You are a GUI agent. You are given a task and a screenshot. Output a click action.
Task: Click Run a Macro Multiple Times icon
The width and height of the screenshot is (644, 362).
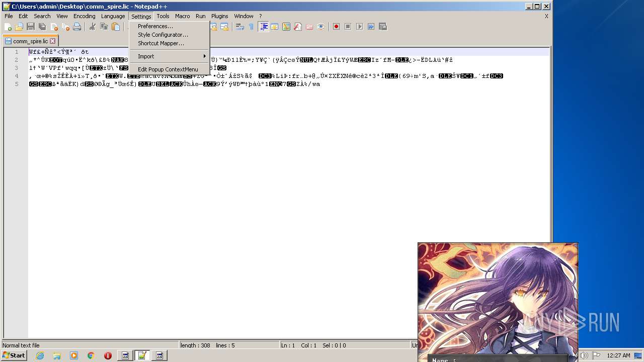[x=371, y=27]
